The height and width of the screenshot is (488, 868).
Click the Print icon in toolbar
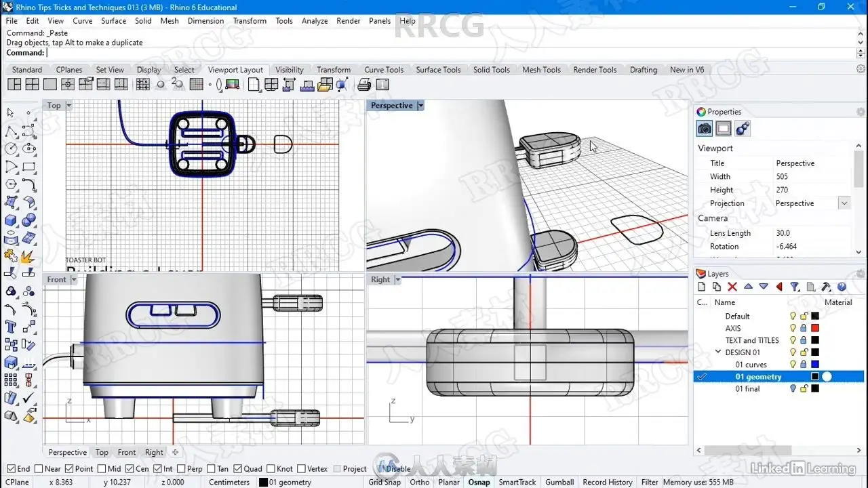(364, 85)
